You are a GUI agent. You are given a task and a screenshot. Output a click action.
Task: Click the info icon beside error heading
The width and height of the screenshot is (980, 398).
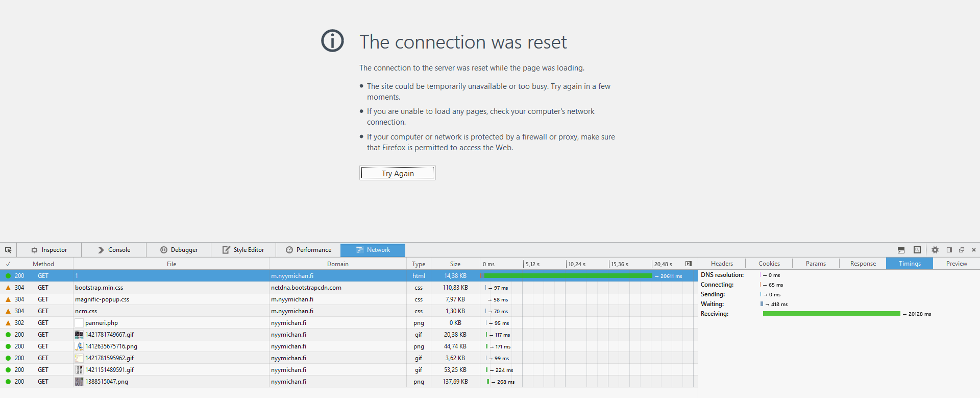(332, 41)
